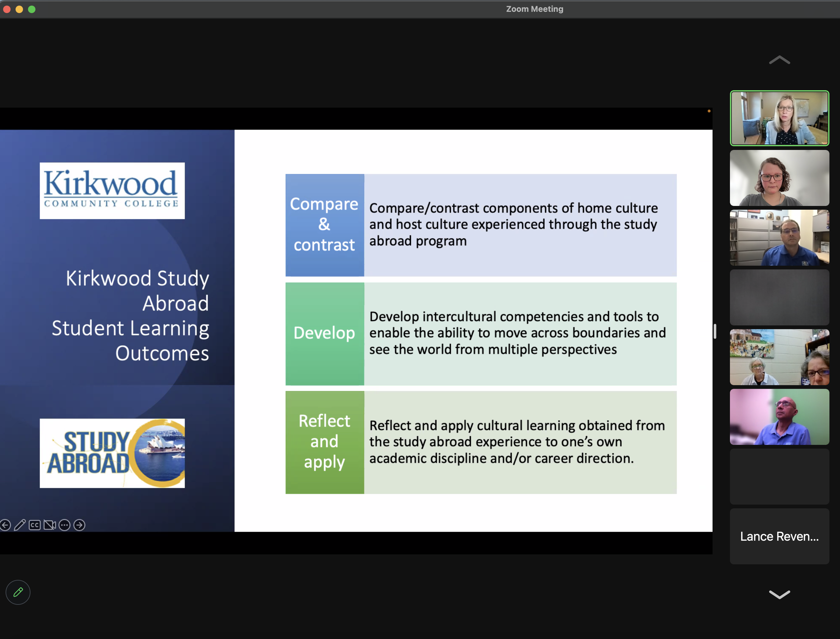Toggle the slideshow camera-off icon

tap(49, 525)
